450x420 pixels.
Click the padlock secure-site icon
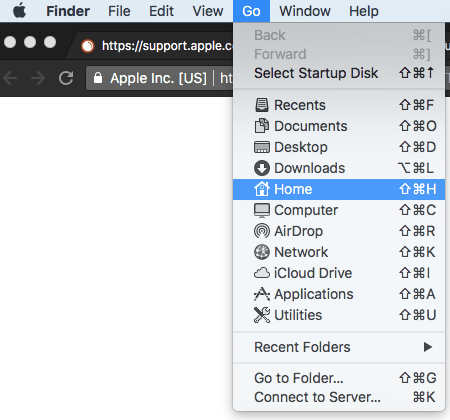tap(98, 78)
